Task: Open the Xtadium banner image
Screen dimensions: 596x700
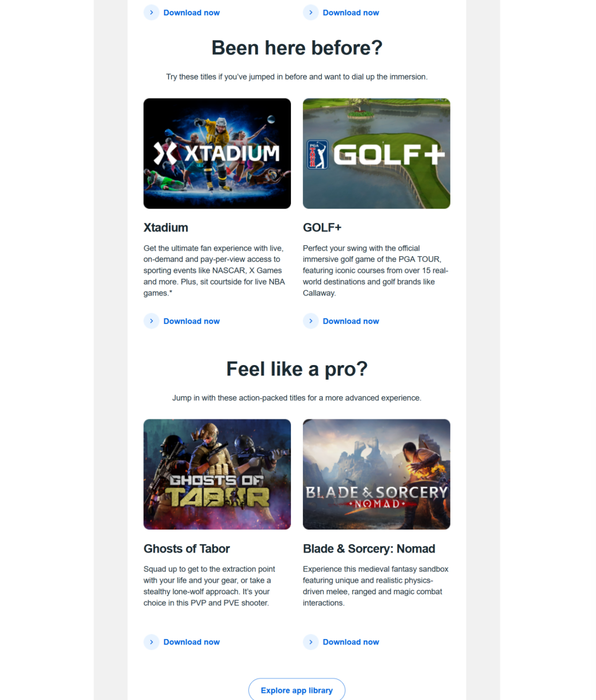Action: point(217,154)
